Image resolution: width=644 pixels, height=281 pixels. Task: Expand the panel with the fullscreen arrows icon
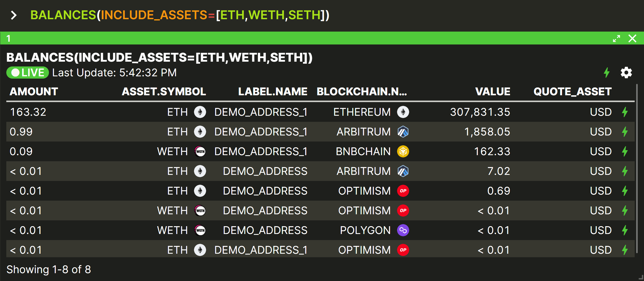point(617,39)
